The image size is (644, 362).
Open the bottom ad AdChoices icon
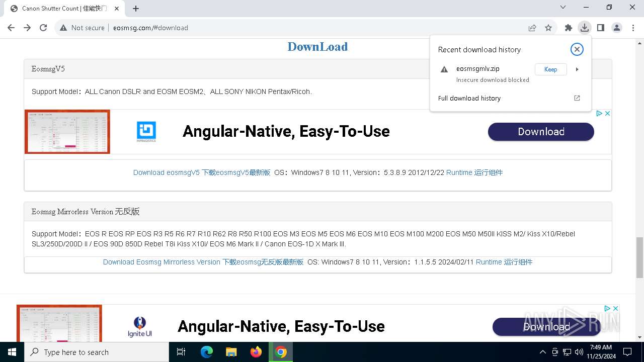[607, 308]
